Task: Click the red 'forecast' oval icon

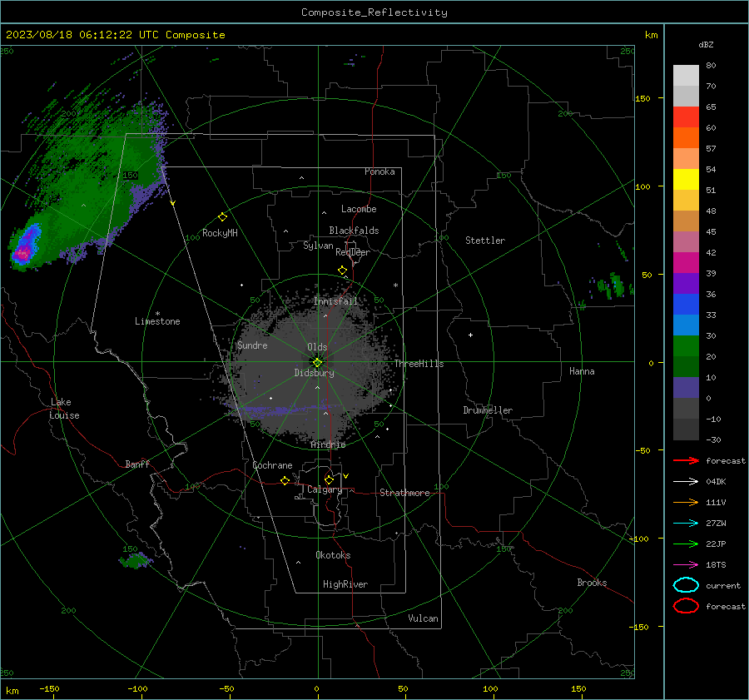Action: coord(686,606)
